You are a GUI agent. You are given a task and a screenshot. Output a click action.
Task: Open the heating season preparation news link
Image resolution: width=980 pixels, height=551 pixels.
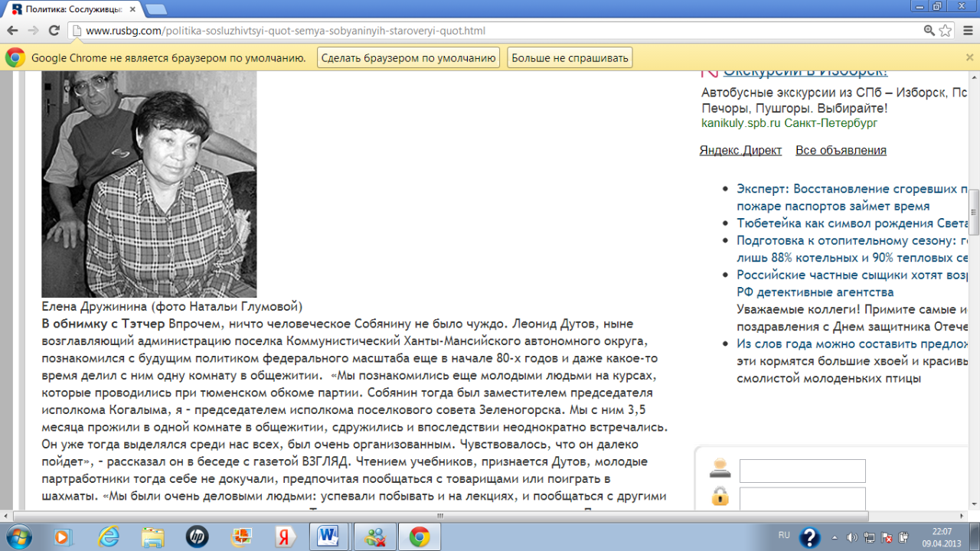pos(853,249)
